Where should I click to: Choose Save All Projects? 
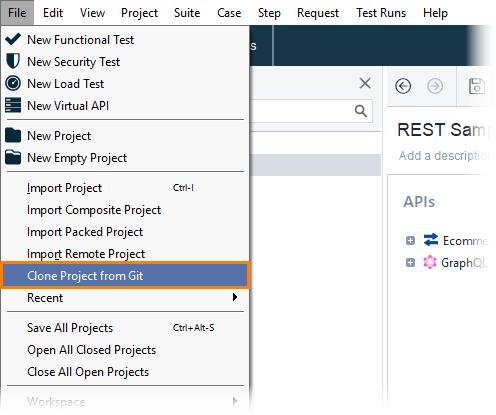pos(125,328)
